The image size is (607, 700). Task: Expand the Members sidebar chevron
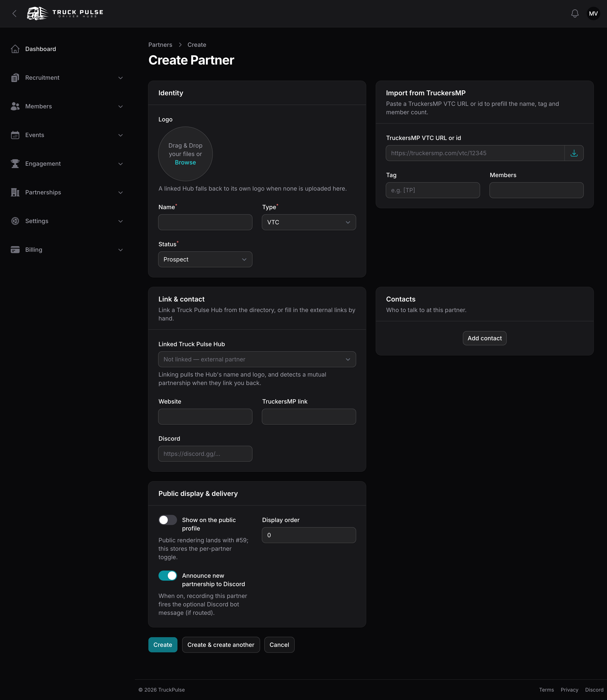(120, 106)
